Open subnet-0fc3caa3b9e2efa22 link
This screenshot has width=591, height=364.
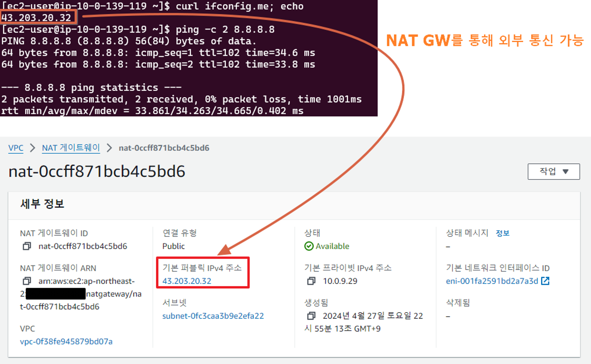(213, 316)
